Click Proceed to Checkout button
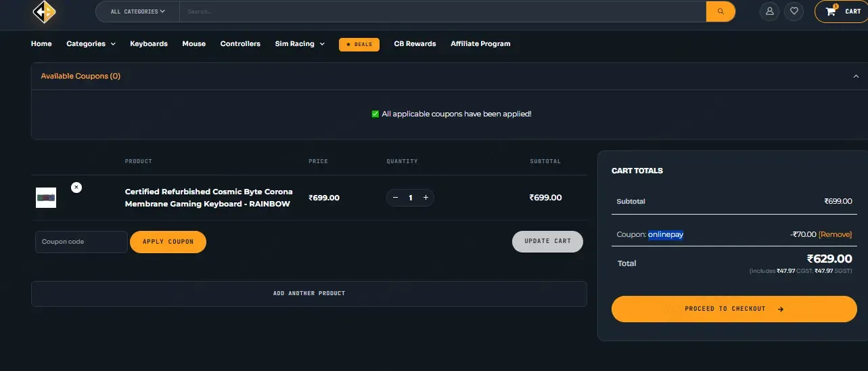Screen dimensions: 868x371 tap(734, 309)
